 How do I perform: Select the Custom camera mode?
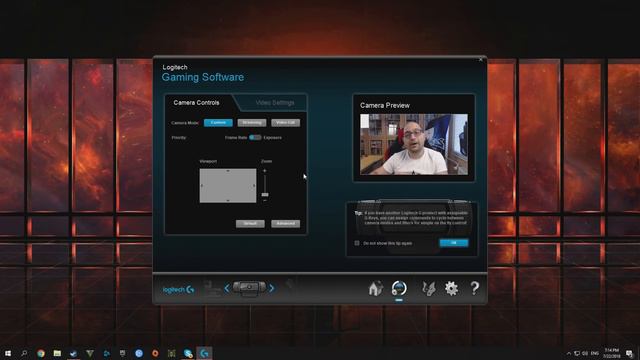[x=218, y=122]
